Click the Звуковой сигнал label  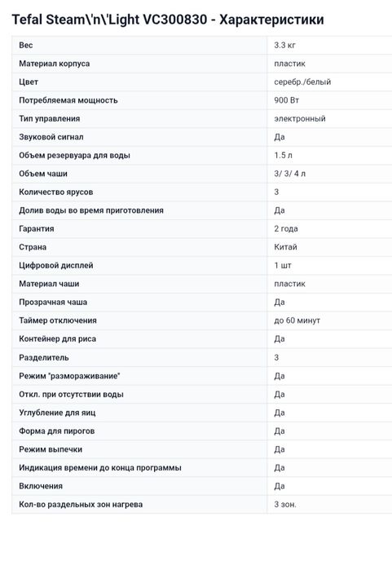coord(51,137)
